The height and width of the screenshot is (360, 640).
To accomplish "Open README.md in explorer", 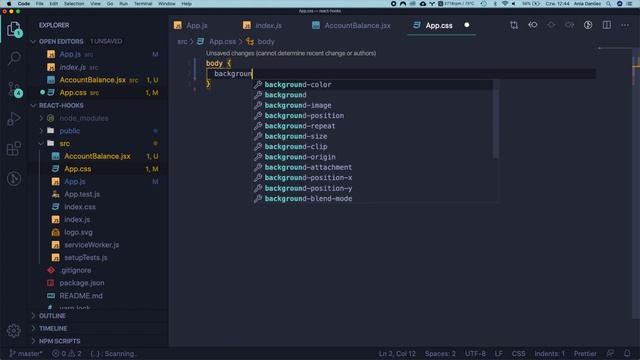I will [x=81, y=296].
